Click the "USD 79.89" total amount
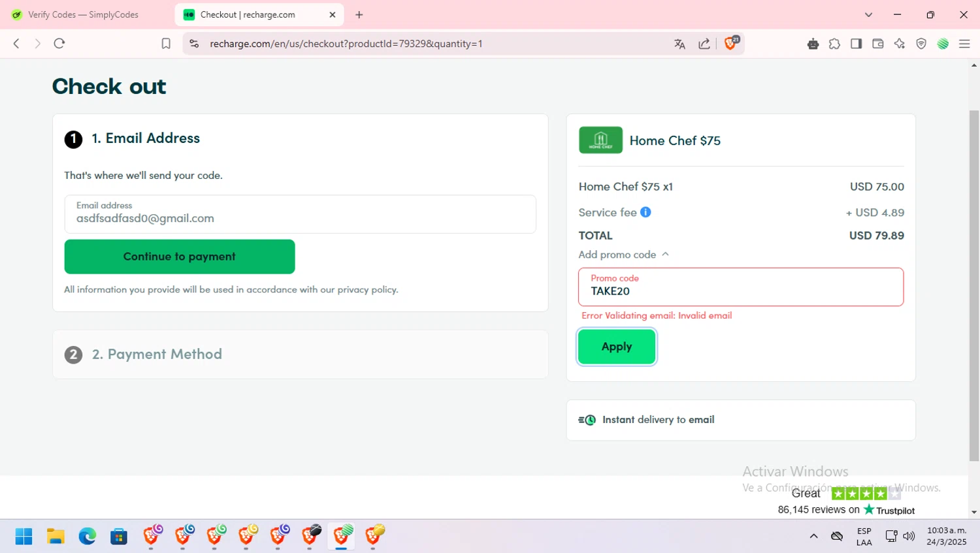The width and height of the screenshot is (980, 553). coord(877,236)
